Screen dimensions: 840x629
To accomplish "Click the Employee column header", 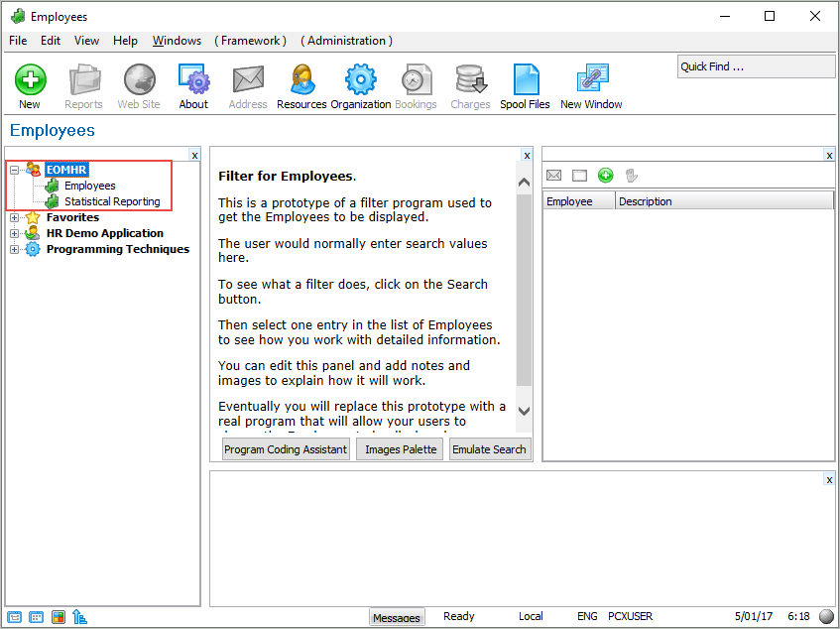I will click(578, 201).
